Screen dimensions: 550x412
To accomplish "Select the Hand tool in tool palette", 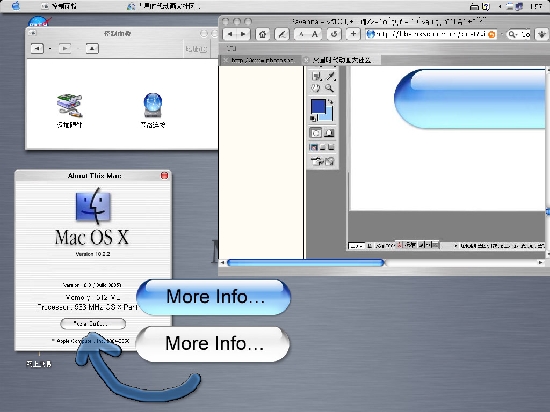I will coord(316,88).
